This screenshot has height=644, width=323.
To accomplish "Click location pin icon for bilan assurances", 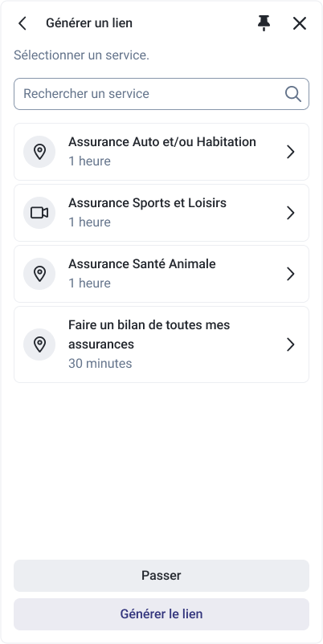I will point(39,344).
